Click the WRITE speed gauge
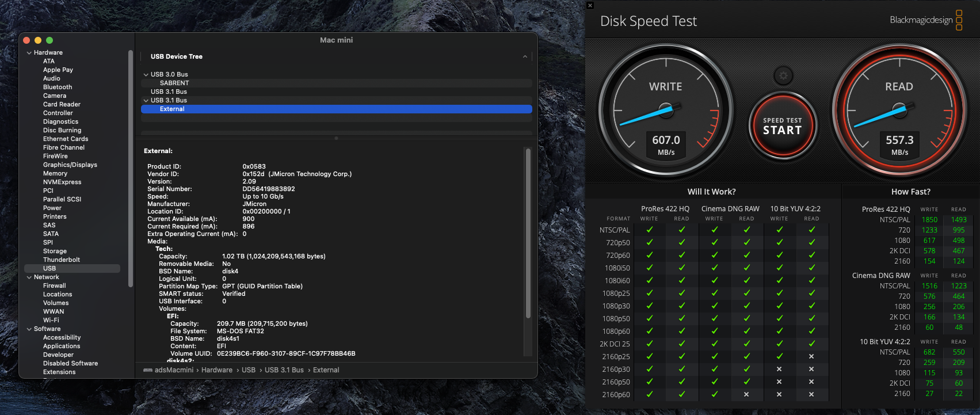This screenshot has width=980, height=415. click(666, 111)
